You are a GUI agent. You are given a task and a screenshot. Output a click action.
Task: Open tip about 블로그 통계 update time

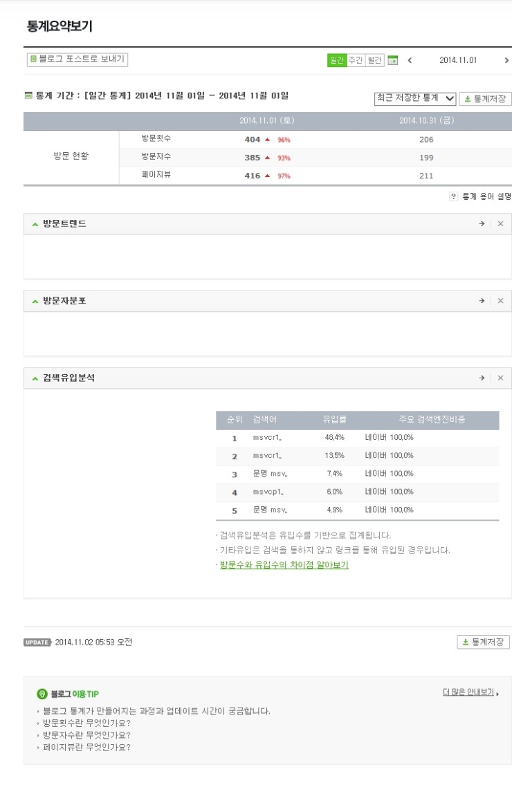tap(156, 711)
